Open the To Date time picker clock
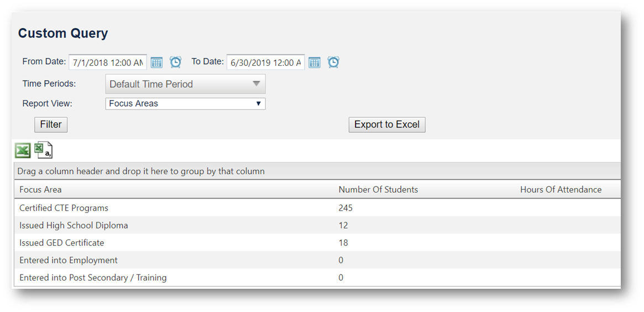The height and width of the screenshot is (312, 644). [x=333, y=62]
